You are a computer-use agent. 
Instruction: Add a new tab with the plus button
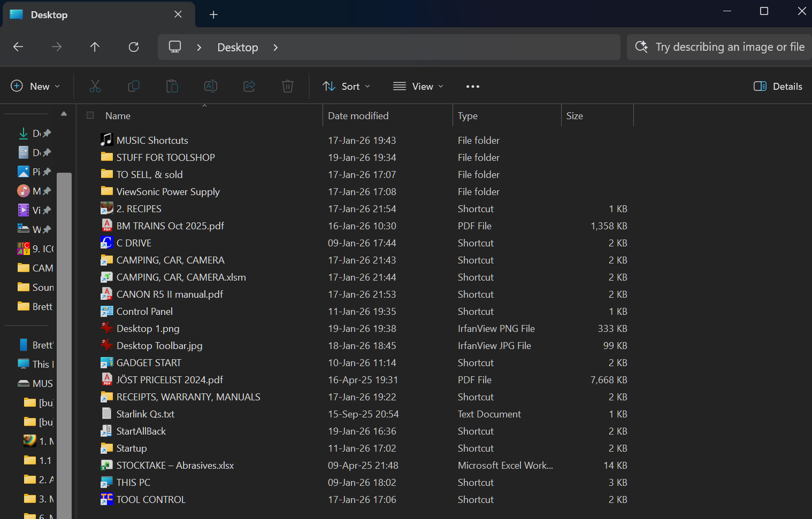click(213, 14)
